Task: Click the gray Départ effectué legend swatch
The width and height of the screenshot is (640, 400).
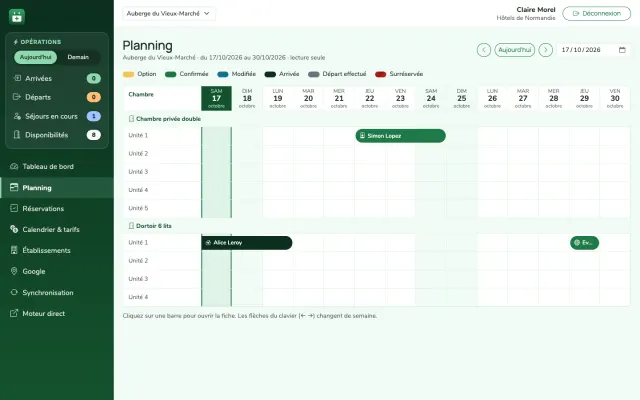Action: [x=313, y=74]
